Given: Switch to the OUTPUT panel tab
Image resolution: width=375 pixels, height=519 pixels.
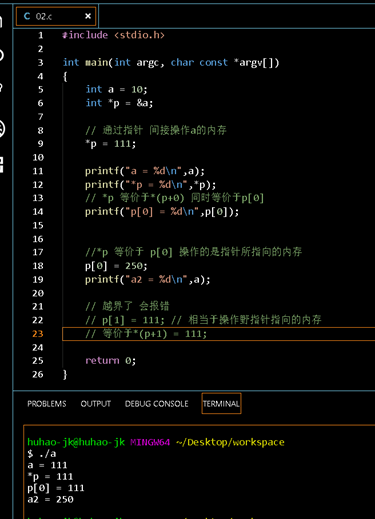Looking at the screenshot, I should [x=96, y=404].
